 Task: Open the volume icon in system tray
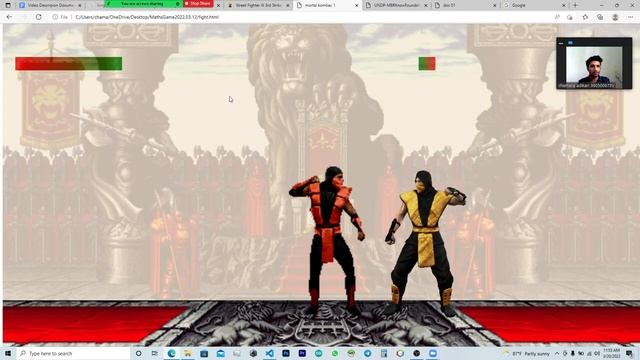pos(597,353)
